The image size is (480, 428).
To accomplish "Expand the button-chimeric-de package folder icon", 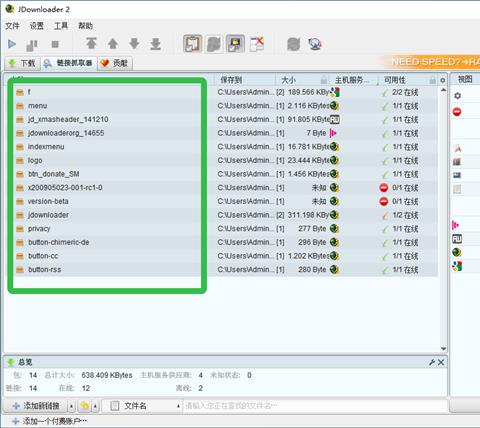I will click(20, 242).
